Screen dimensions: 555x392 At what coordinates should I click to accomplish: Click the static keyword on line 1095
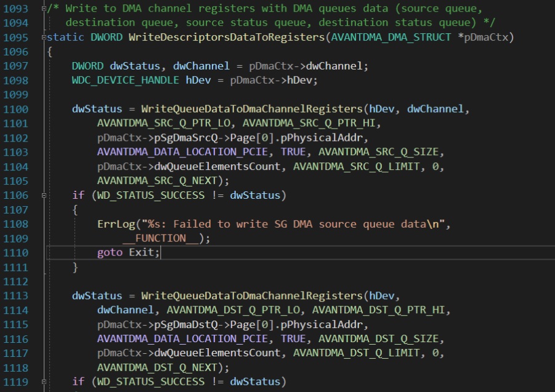[65, 37]
